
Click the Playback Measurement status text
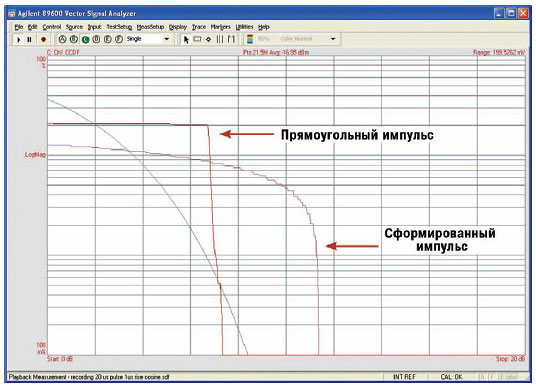coord(89,377)
